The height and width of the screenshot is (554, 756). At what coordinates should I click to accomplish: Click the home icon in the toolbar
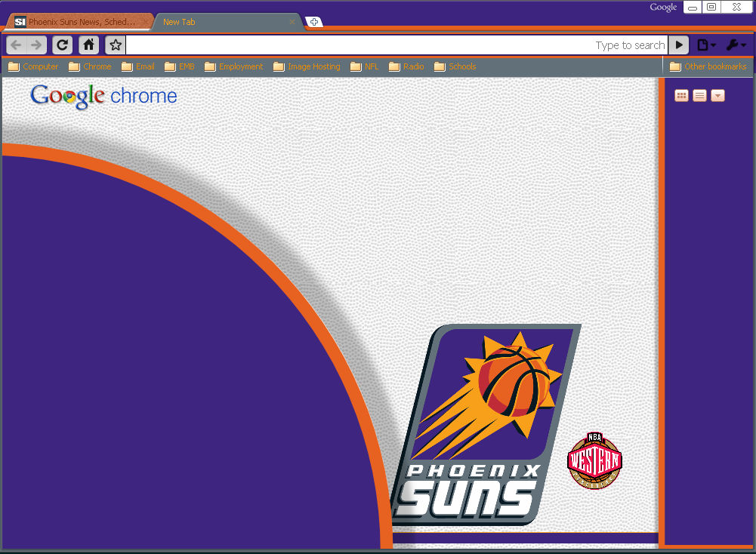pos(88,45)
